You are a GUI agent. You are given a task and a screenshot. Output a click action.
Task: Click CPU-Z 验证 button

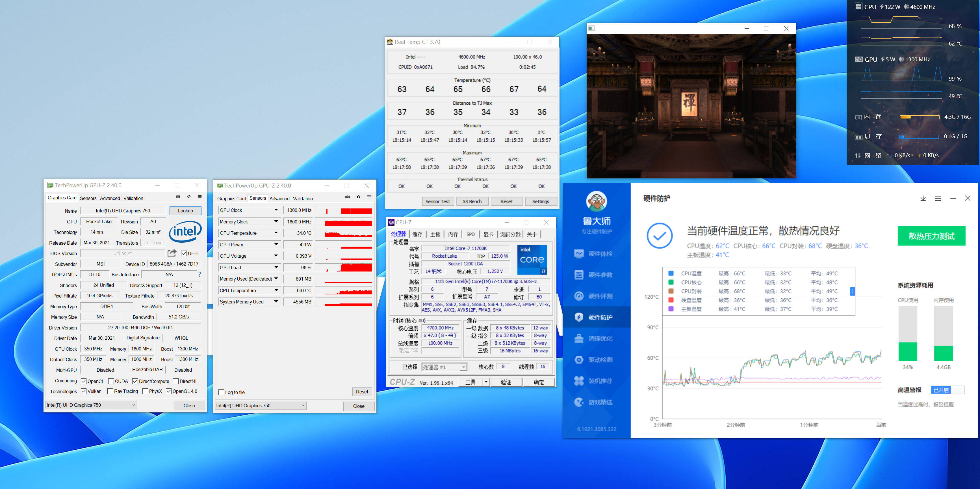click(506, 382)
